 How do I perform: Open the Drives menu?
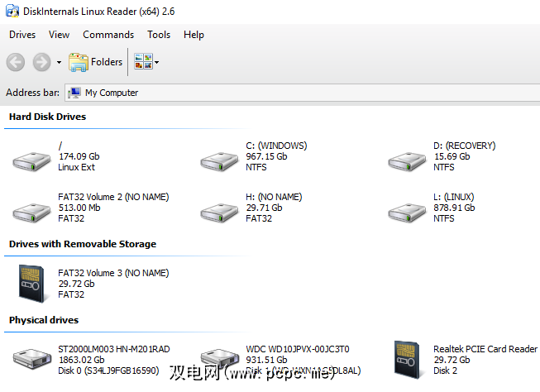coord(22,35)
